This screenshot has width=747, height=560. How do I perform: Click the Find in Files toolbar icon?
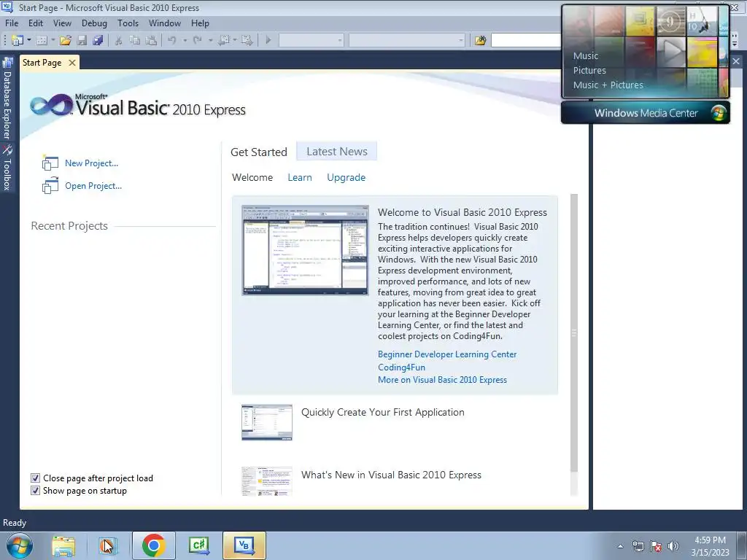tap(480, 41)
